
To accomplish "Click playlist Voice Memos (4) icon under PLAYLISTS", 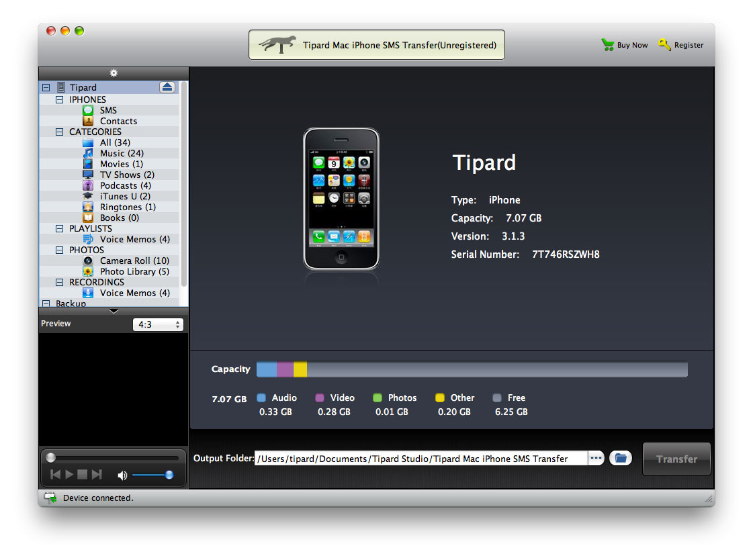I will click(x=88, y=239).
